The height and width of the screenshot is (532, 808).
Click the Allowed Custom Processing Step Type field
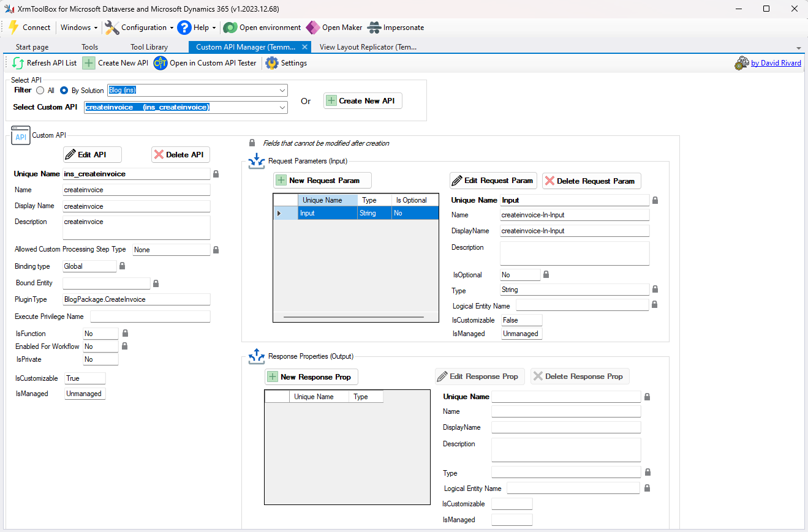pyautogui.click(x=172, y=250)
